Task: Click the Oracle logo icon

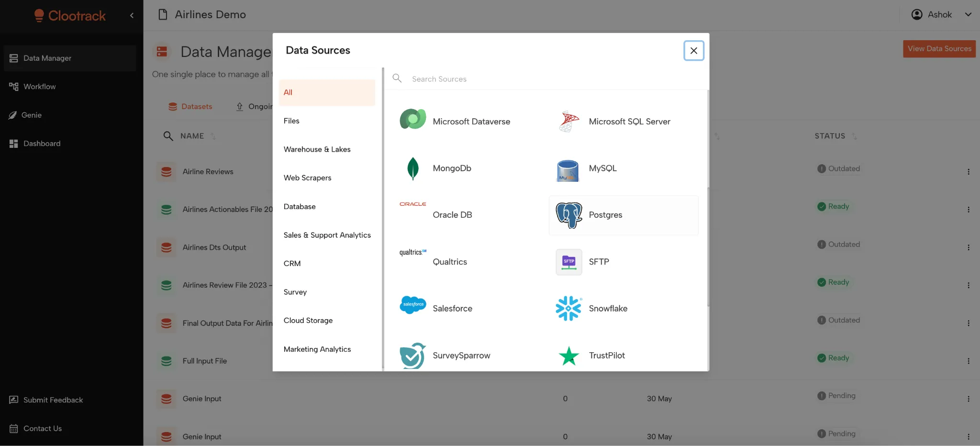Action: coord(412,204)
